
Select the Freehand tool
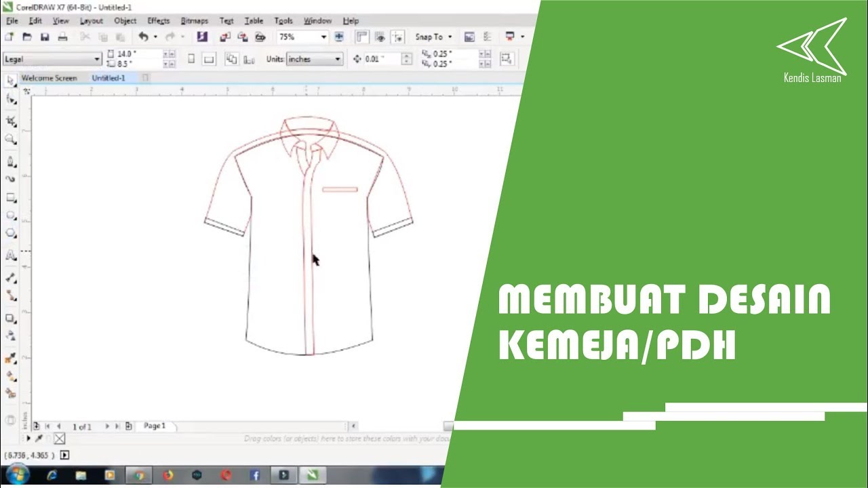[10, 161]
